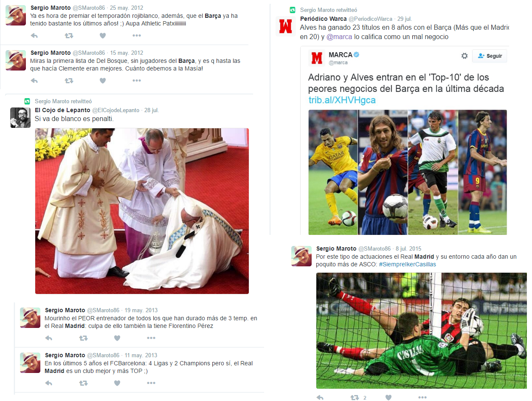Open the gear settings icon beside Seguir
The width and height of the screenshot is (532, 401).
click(x=464, y=56)
